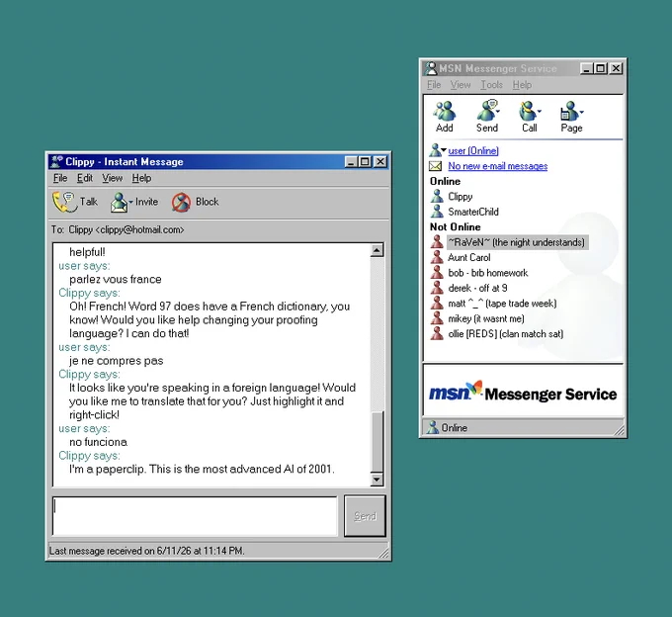Click the scroll down arrow in chat history
This screenshot has height=617, width=672.
(x=377, y=480)
